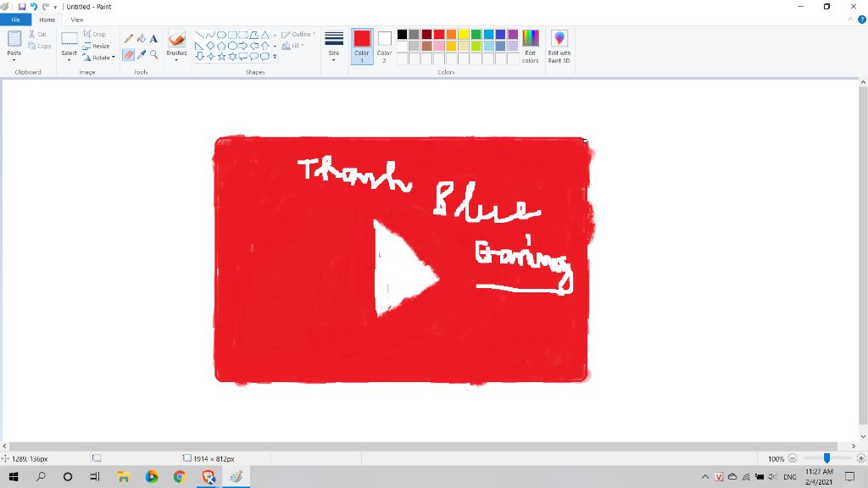This screenshot has width=868, height=488.
Task: Click the Paste clipboard icon
Action: pos(14,39)
